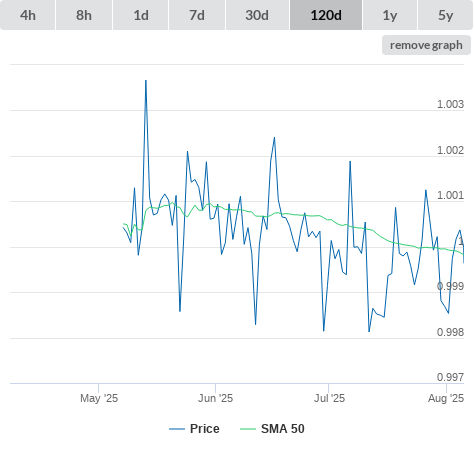Image resolution: width=474 pixels, height=455 pixels.
Task: Click the 0.997 y-axis label
Action: point(450,377)
